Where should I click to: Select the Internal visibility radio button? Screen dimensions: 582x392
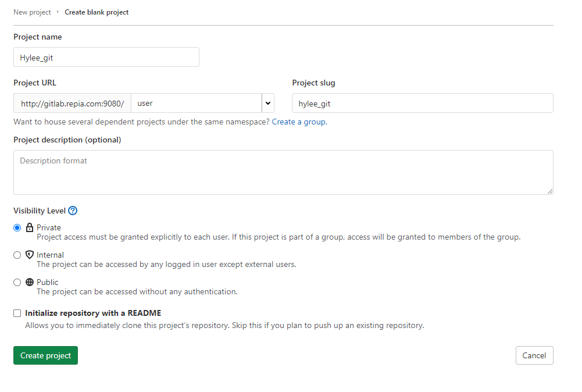click(17, 255)
